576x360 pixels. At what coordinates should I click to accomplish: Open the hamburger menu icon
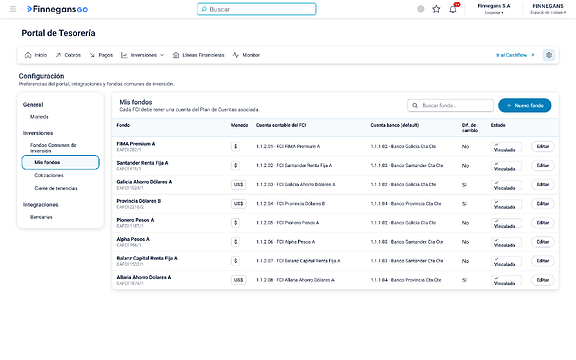(13, 9)
